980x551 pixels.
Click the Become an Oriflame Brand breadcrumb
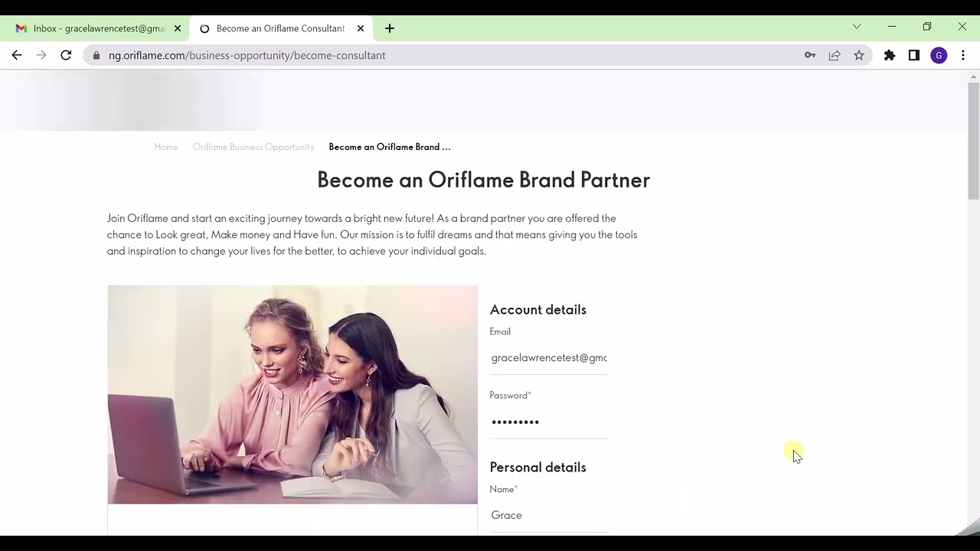(x=390, y=147)
